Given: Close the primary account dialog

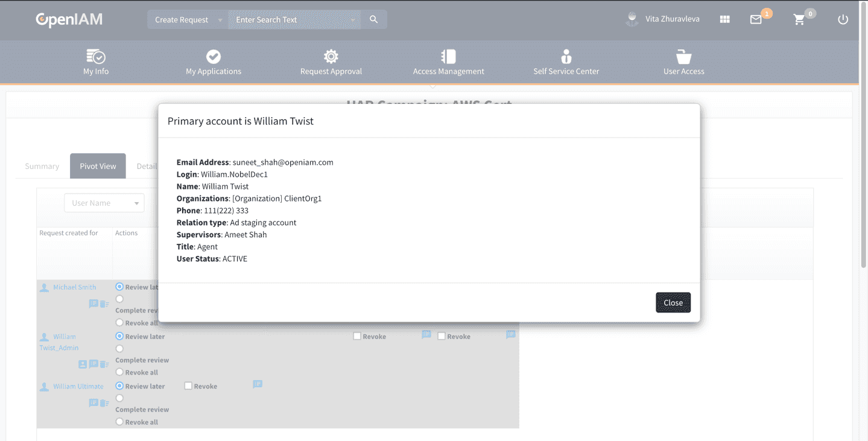Looking at the screenshot, I should pos(673,302).
